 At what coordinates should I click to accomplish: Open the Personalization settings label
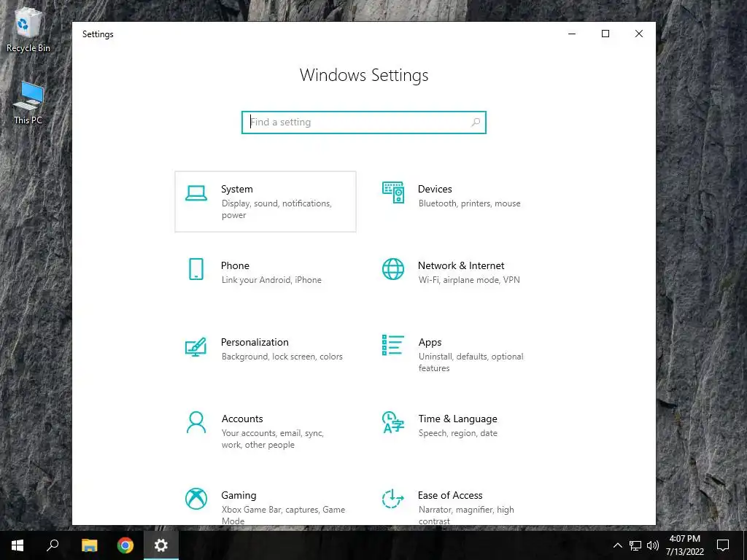[255, 343]
